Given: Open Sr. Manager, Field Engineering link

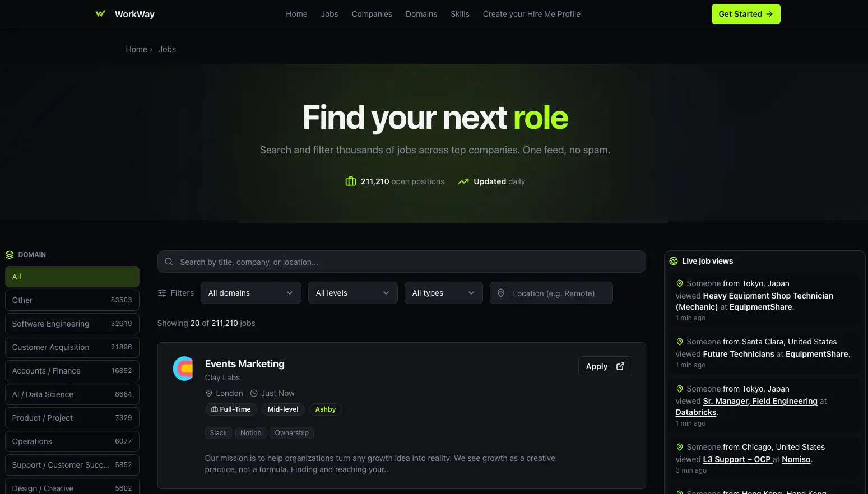Looking at the screenshot, I should pyautogui.click(x=760, y=401).
